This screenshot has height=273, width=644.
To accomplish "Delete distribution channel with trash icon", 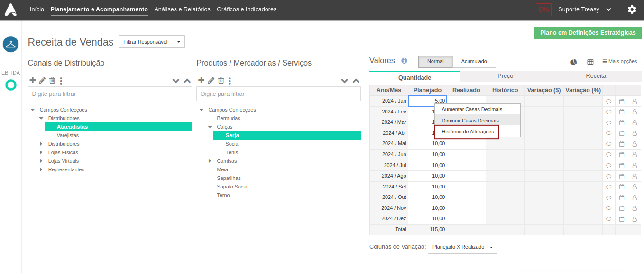I will click(x=52, y=81).
